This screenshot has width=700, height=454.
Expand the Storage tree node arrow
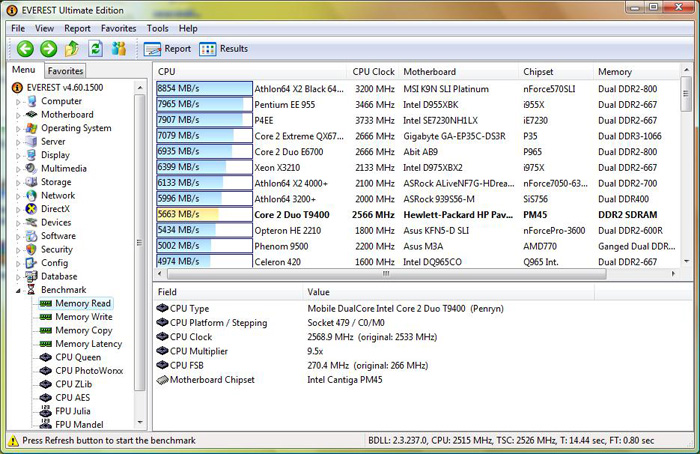pyautogui.click(x=18, y=182)
